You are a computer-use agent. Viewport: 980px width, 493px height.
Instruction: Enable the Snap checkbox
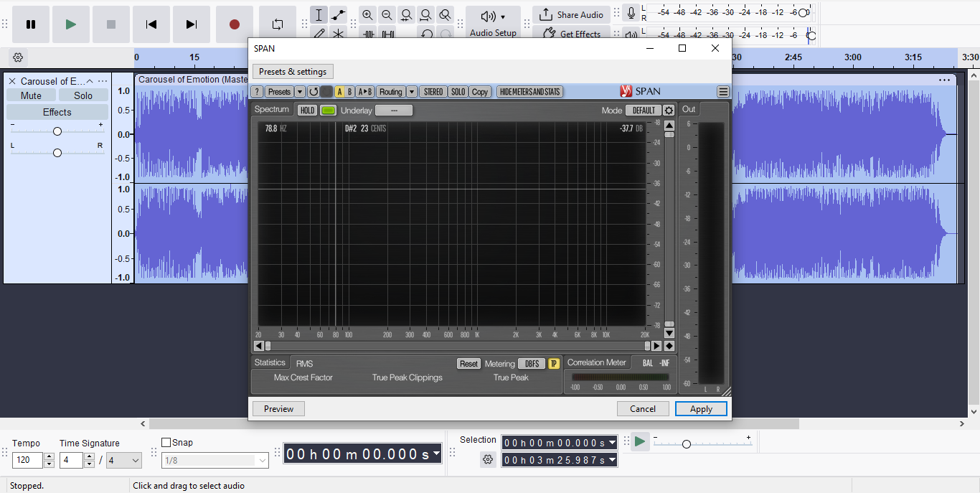click(166, 443)
